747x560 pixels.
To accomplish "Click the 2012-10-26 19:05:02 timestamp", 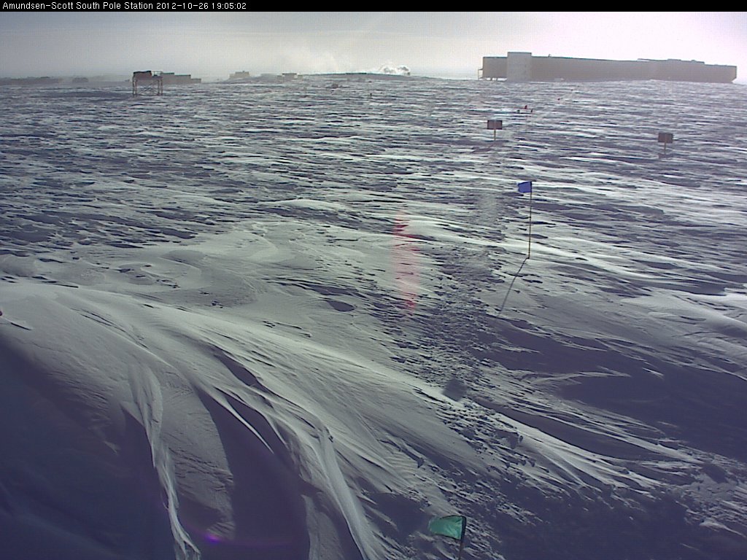I will (x=201, y=5).
